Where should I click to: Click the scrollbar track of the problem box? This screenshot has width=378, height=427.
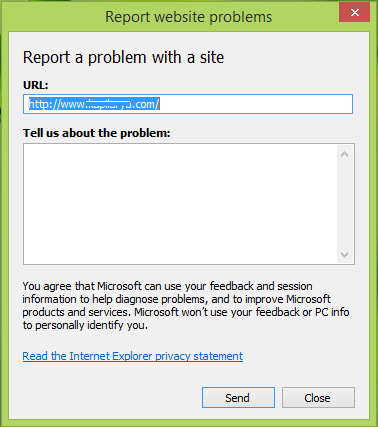click(x=345, y=204)
